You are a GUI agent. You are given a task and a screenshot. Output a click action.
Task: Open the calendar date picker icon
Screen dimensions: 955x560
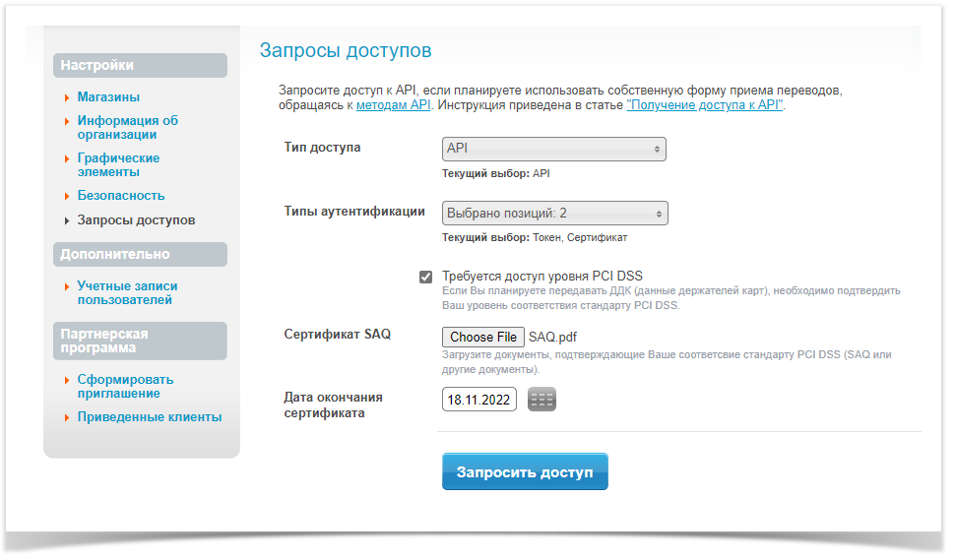pos(541,400)
